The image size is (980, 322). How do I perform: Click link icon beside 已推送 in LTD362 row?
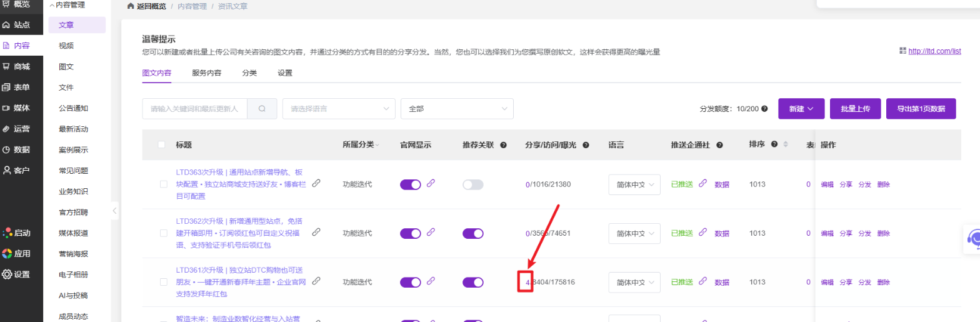[702, 233]
